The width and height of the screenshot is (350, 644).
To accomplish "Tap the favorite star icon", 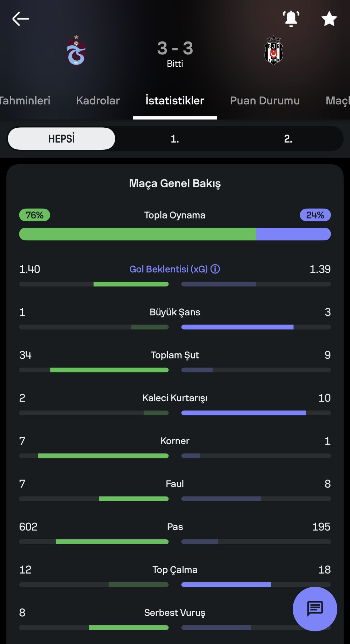I will [x=329, y=19].
